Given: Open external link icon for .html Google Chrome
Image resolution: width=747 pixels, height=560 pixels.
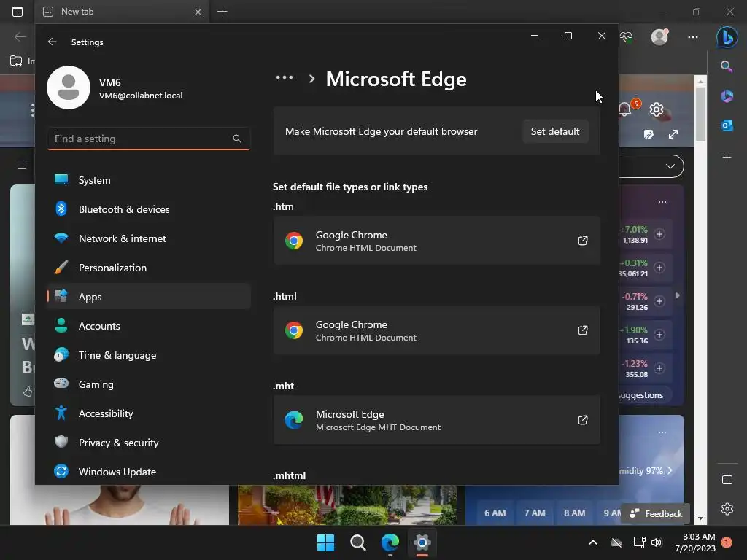Looking at the screenshot, I should [x=582, y=330].
